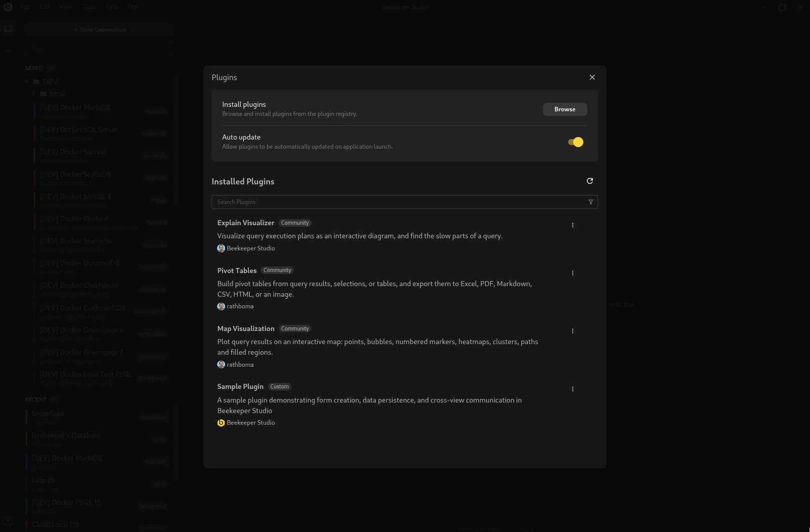Select the Explain Visualizer plugin title
The height and width of the screenshot is (532, 810).
[x=246, y=223]
